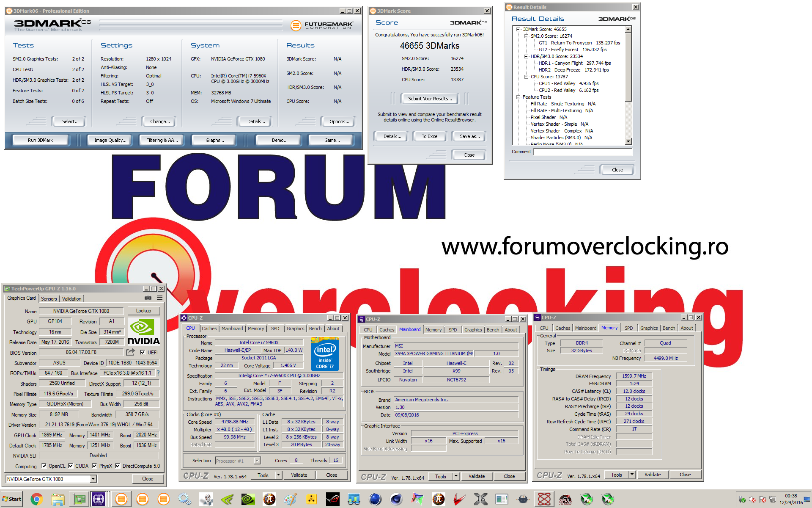Click the Result Details Comment input field
This screenshot has height=508, width=812.
pyautogui.click(x=583, y=152)
